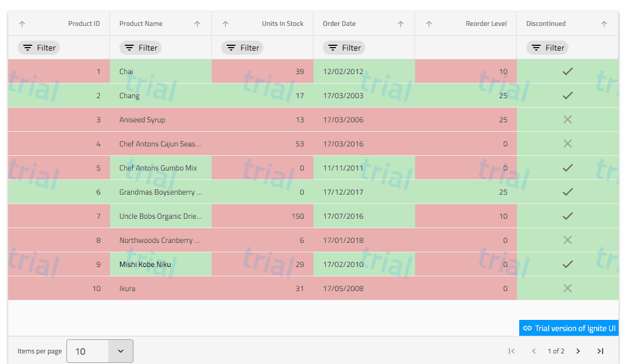This screenshot has height=364, width=628.
Task: Click the Discontinued X mark for Aniseed Syrup
Action: 567,120
